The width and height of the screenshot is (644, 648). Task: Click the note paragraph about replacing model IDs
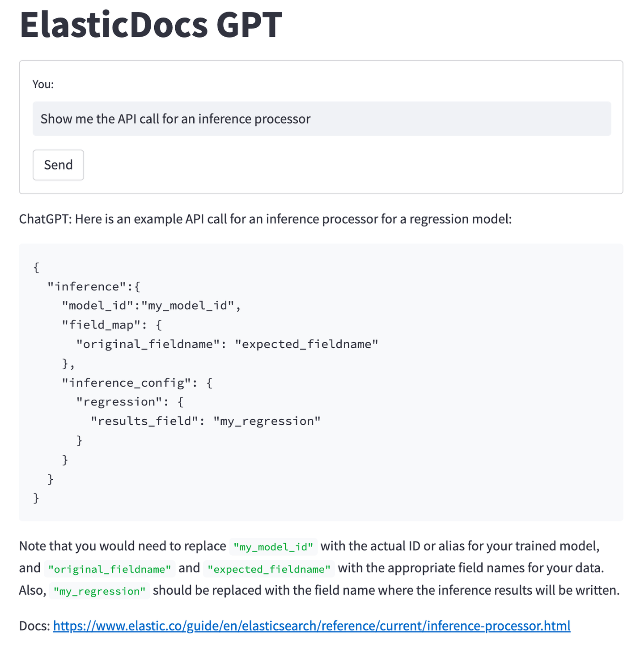pos(319,568)
